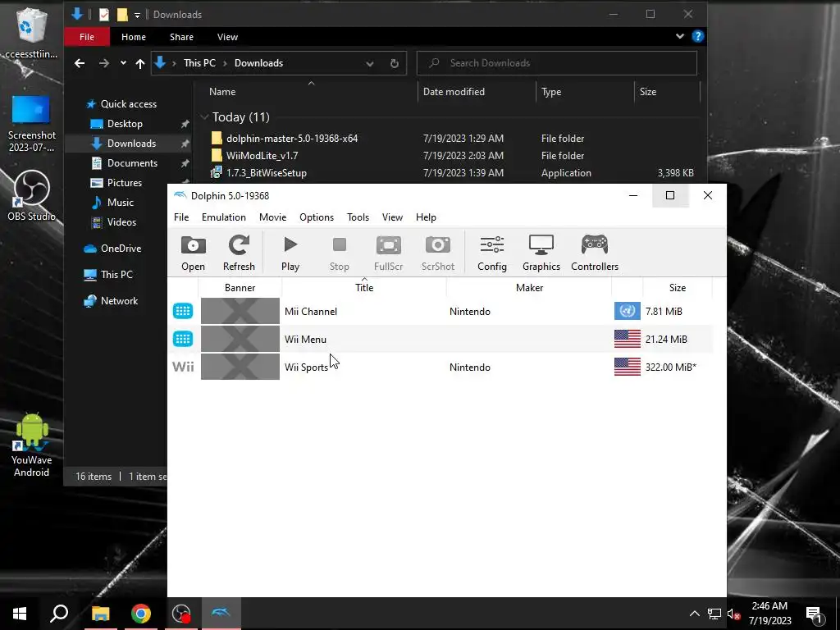840x630 pixels.
Task: Sort game list by Size column header in Dolphin
Action: [677, 288]
